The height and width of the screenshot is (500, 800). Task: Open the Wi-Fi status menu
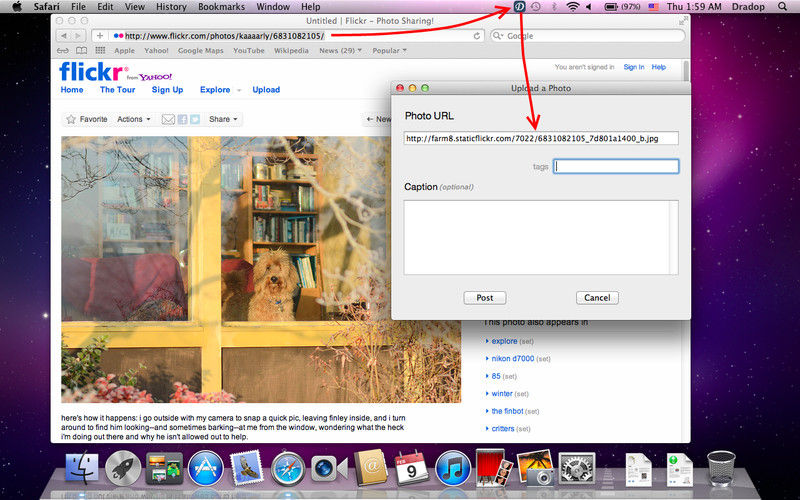pyautogui.click(x=573, y=7)
